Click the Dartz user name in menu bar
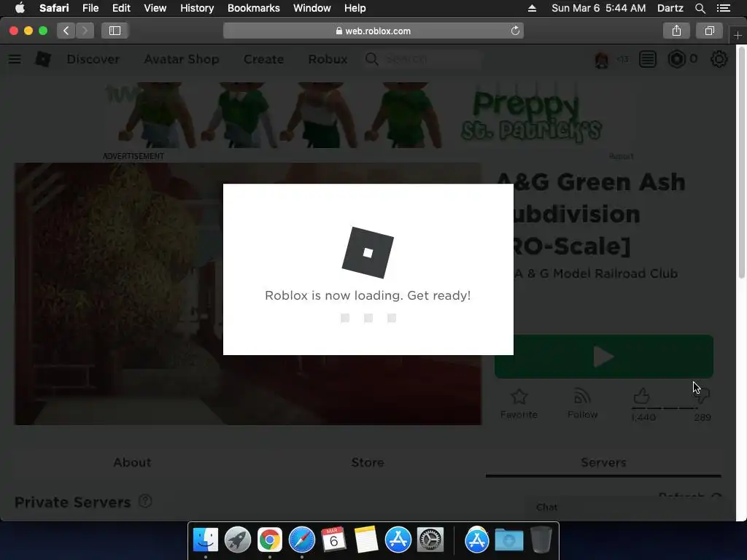This screenshot has height=560, width=747. tap(670, 8)
